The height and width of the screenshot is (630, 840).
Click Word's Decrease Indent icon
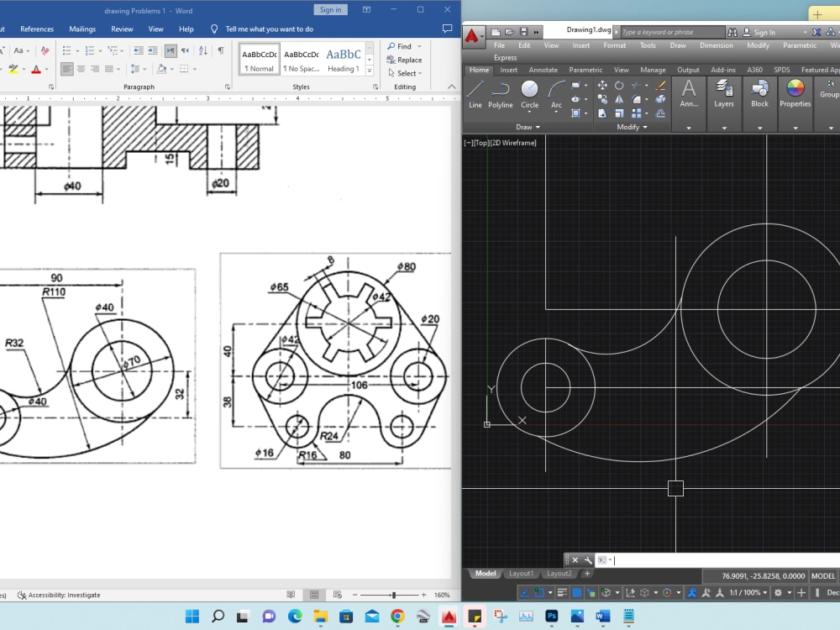[x=139, y=50]
